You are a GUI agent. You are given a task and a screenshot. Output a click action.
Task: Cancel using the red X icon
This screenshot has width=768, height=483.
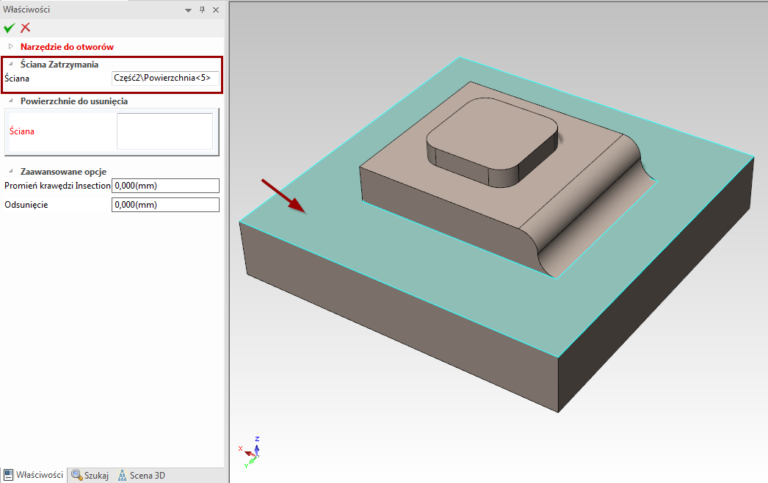[25, 28]
